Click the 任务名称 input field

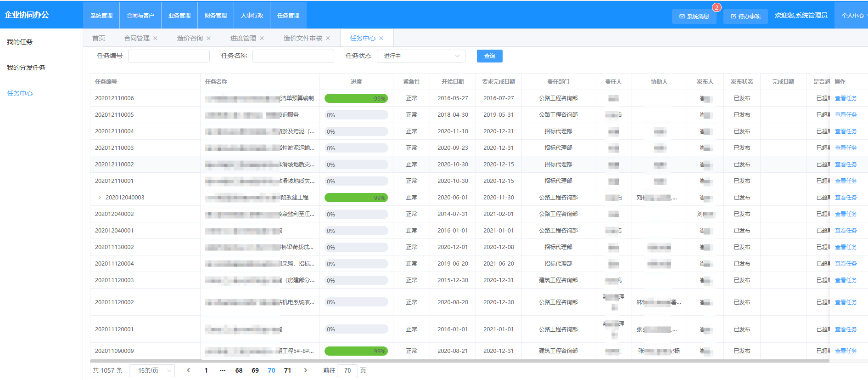[x=293, y=56]
